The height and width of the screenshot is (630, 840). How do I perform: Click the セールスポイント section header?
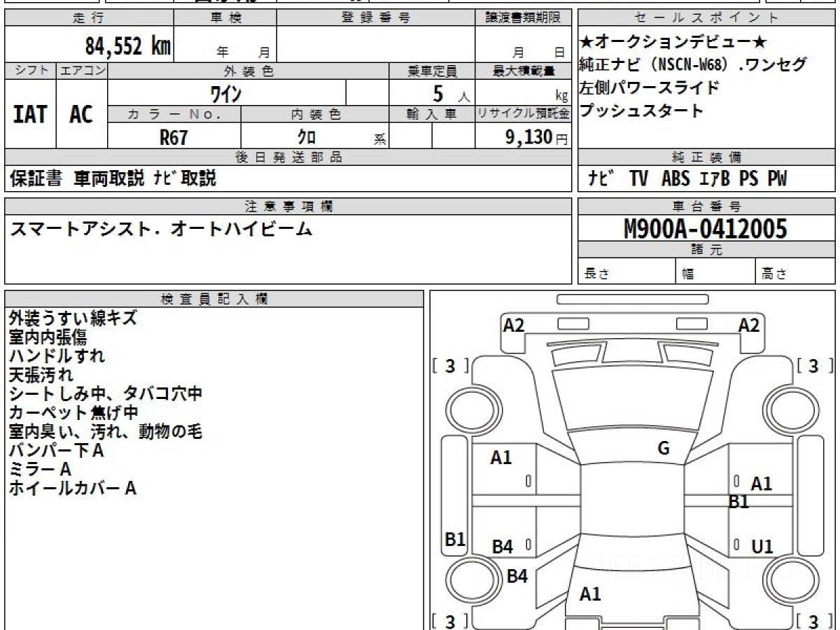click(x=706, y=18)
